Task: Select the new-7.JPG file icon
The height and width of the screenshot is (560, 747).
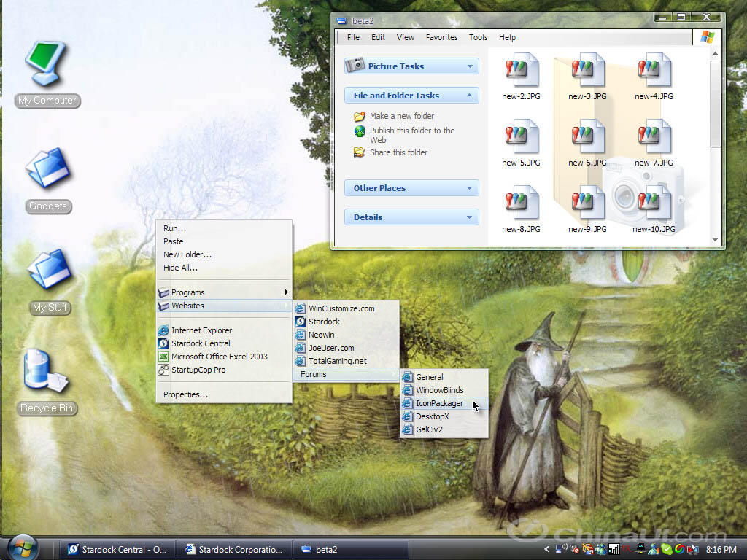Action: click(x=654, y=136)
